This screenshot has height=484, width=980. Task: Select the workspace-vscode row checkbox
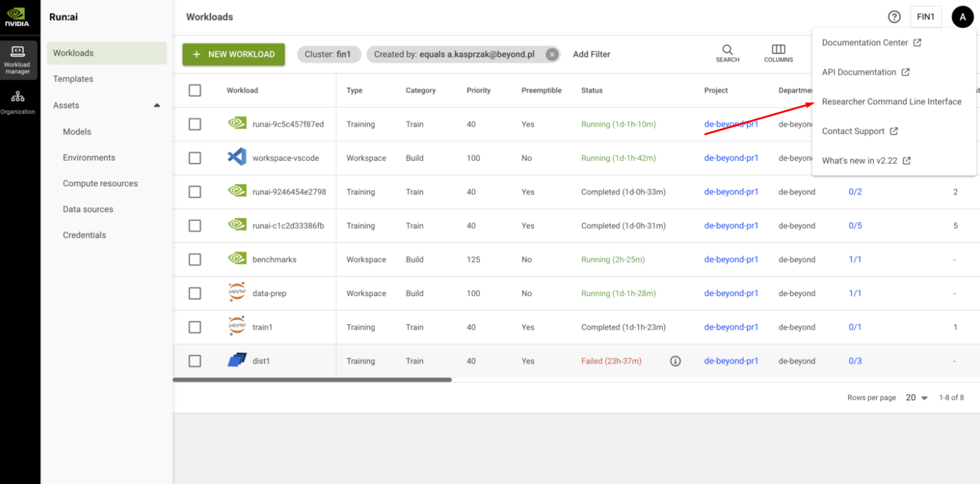[x=195, y=158]
